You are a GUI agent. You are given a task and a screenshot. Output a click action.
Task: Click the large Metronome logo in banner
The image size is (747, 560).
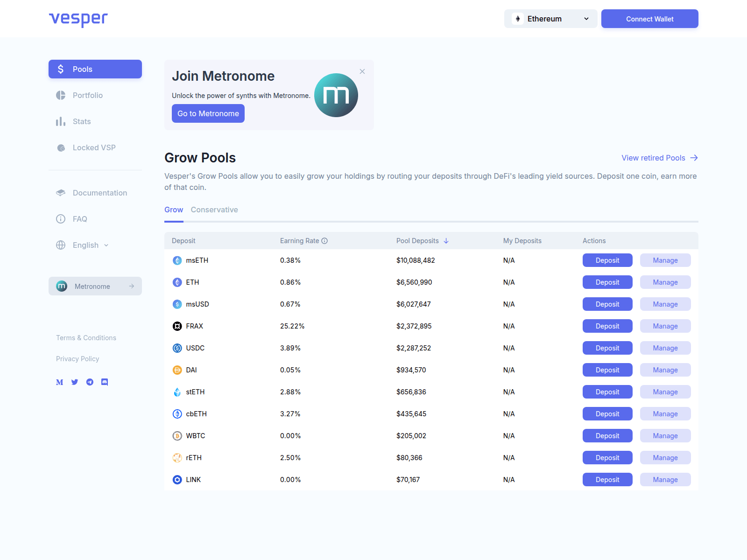point(336,95)
